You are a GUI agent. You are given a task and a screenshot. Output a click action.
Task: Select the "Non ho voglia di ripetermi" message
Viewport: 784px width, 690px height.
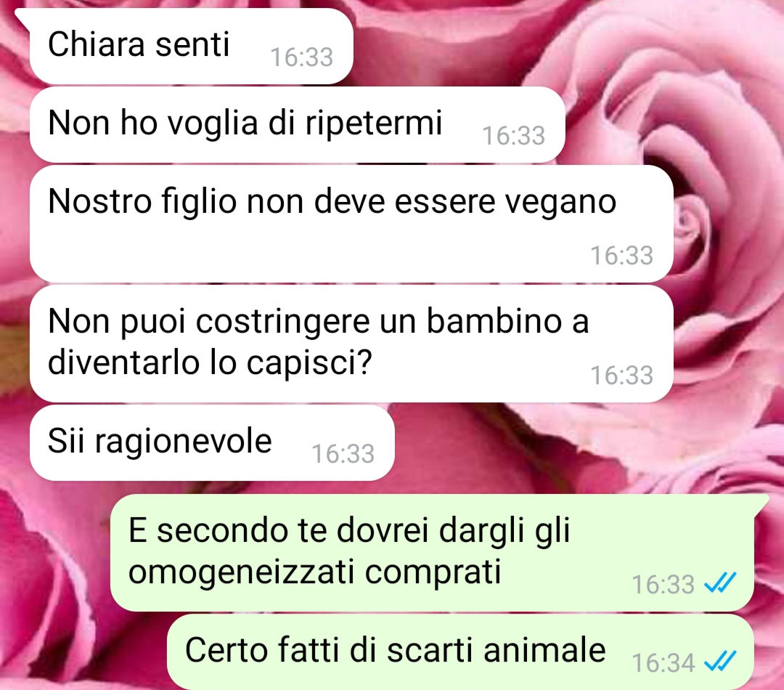(297, 125)
